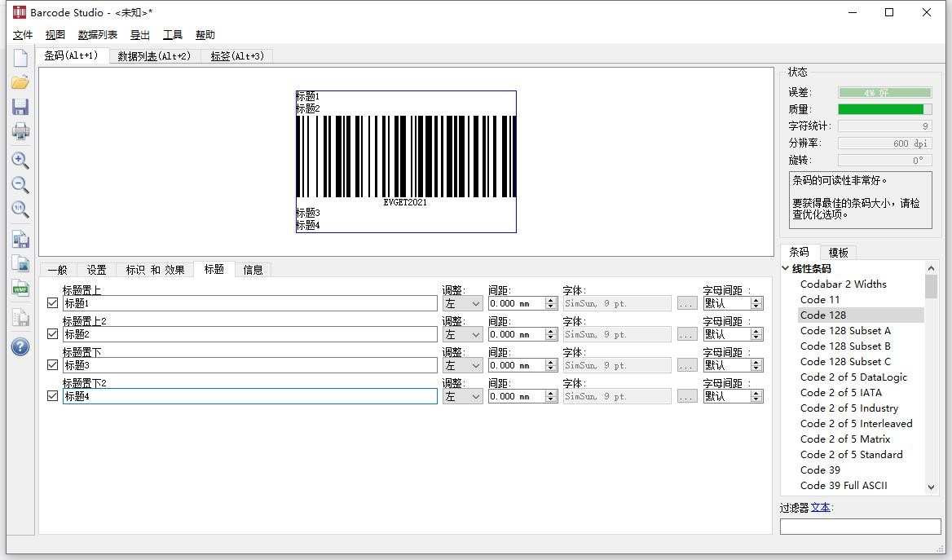The width and height of the screenshot is (952, 560).
Task: Click the 间距 spinner for the 标题1 row
Action: tap(551, 303)
